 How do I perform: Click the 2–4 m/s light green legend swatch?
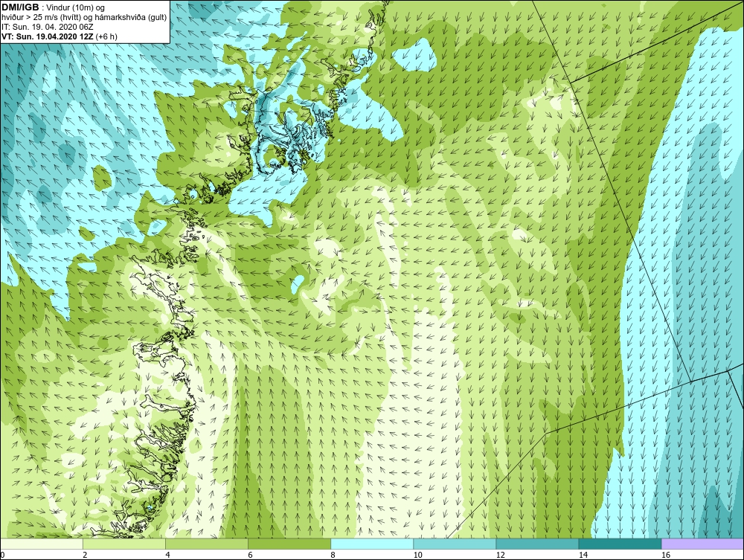click(x=124, y=544)
